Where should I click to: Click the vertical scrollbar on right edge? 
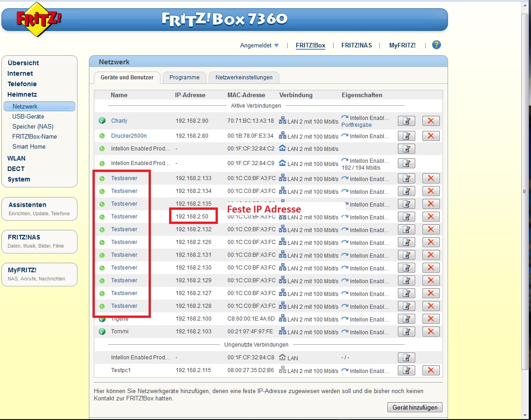tap(525, 192)
